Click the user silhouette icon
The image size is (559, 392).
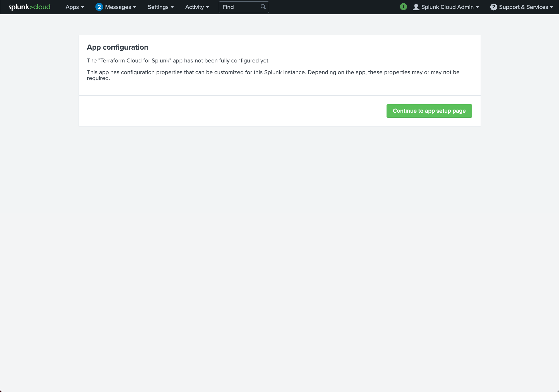[x=416, y=7]
